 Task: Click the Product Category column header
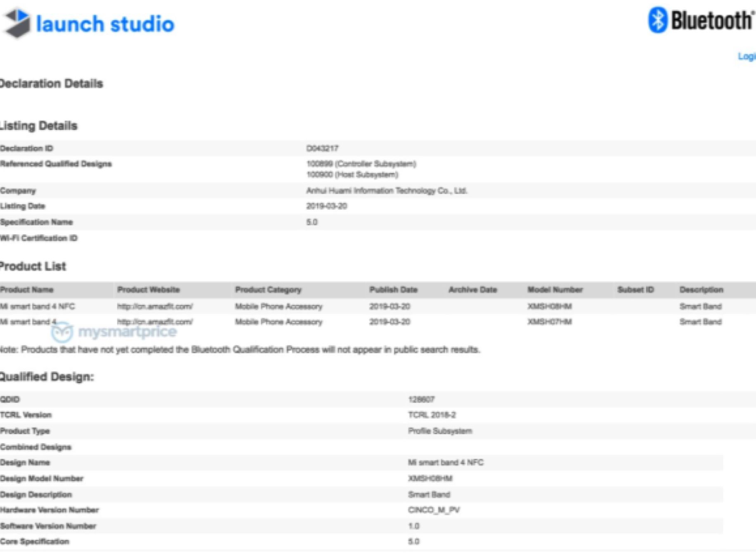[x=268, y=290]
